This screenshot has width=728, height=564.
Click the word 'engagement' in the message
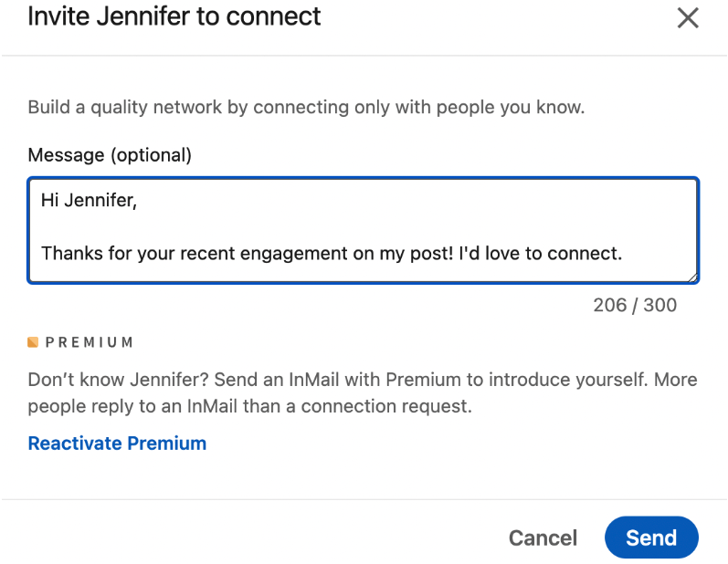click(x=294, y=253)
